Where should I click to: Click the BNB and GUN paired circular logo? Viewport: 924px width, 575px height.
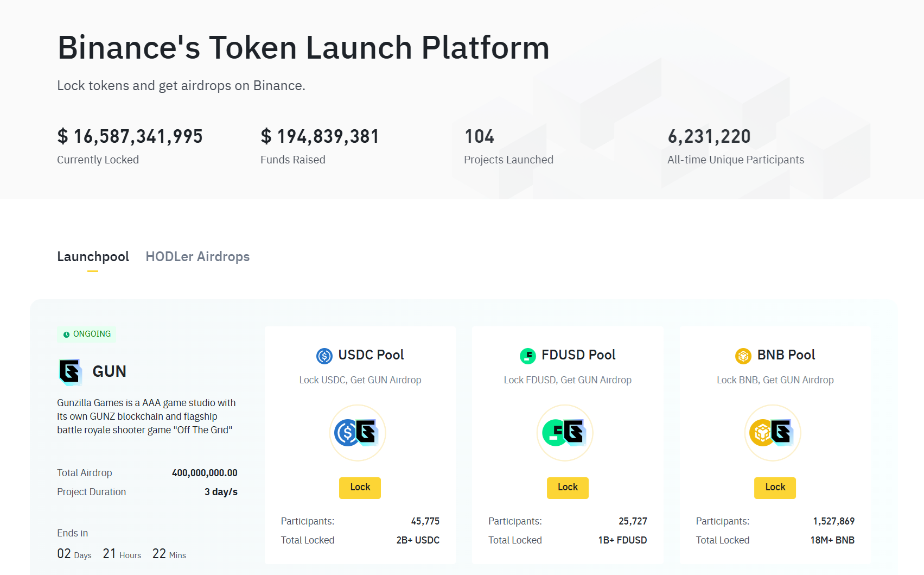773,433
